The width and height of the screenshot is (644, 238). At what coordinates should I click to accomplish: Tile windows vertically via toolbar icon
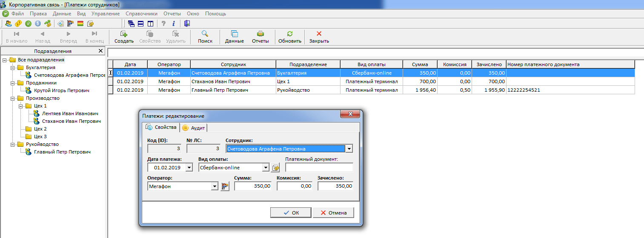tap(150, 23)
